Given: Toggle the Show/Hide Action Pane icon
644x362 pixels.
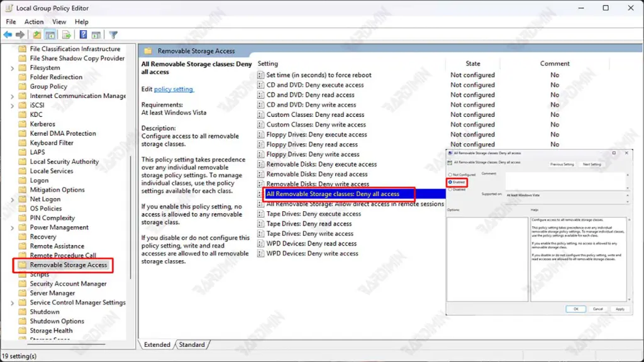Looking at the screenshot, I should (96, 35).
